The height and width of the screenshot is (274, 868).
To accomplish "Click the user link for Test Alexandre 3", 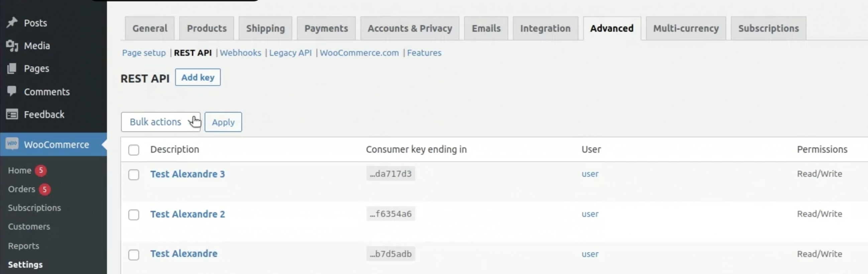I will [590, 174].
